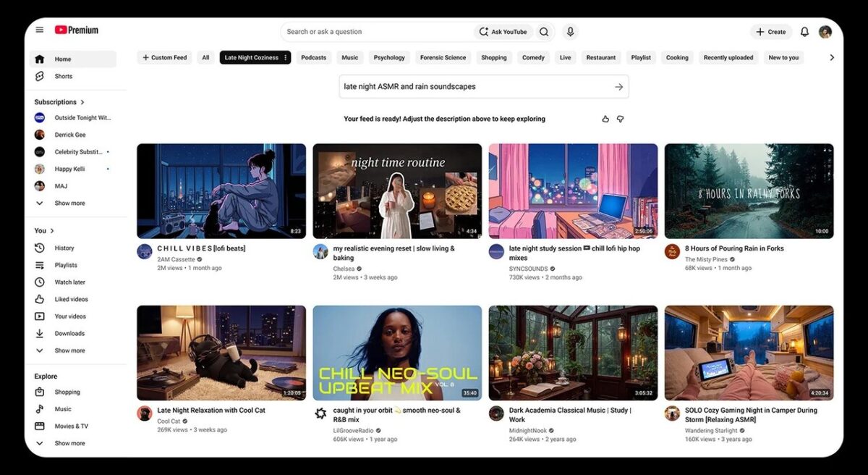Screen dimensions: 868x475
Task: Open Chill Neo-Soul Upbeat Mix thumbnail
Action: 397,353
